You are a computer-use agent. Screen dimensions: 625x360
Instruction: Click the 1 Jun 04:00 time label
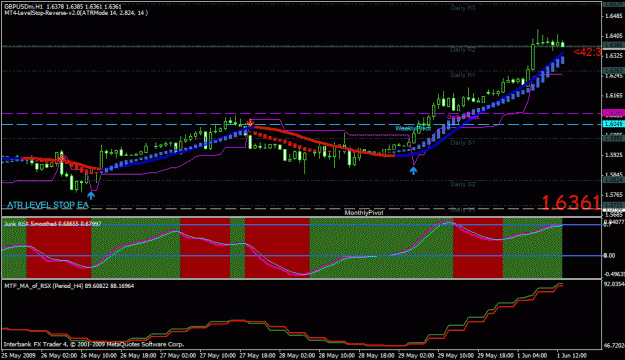click(x=533, y=355)
